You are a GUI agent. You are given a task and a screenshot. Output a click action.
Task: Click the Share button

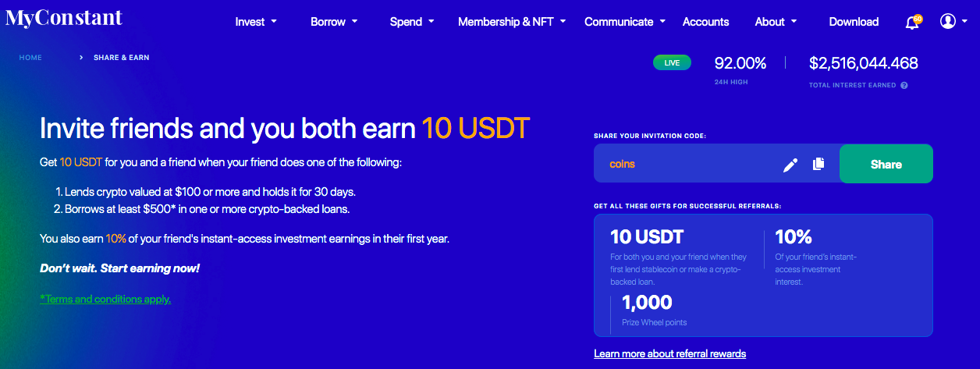tap(886, 164)
